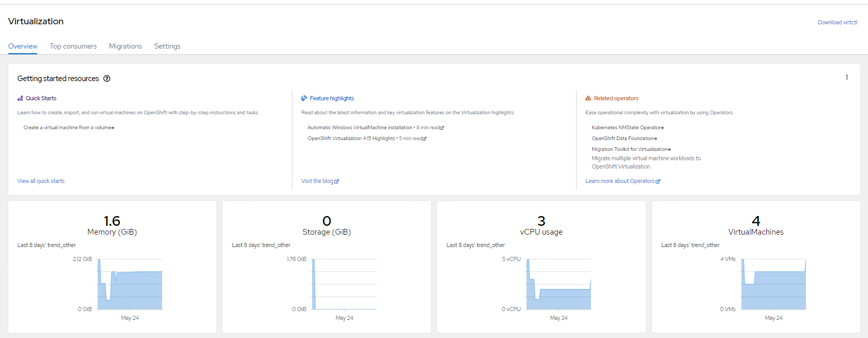Click external link icon after Learn more about Operators
This screenshot has width=868, height=338.
(x=658, y=181)
